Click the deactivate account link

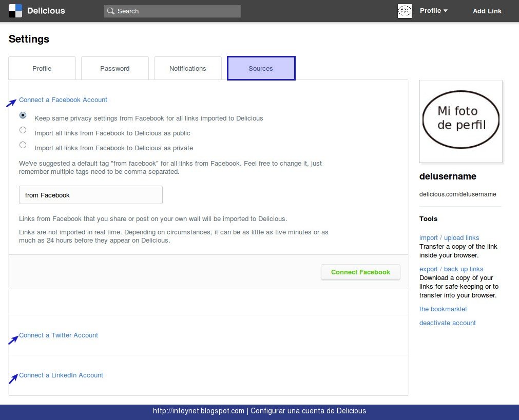pos(448,323)
